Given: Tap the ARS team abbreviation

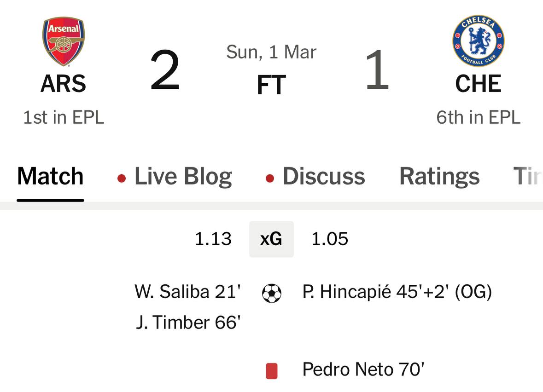Looking at the screenshot, I should pyautogui.click(x=64, y=84).
